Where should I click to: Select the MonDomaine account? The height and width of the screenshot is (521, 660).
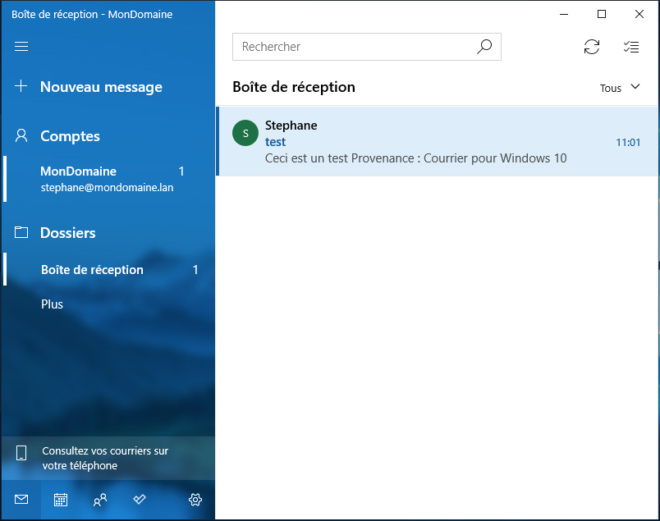pyautogui.click(x=109, y=179)
